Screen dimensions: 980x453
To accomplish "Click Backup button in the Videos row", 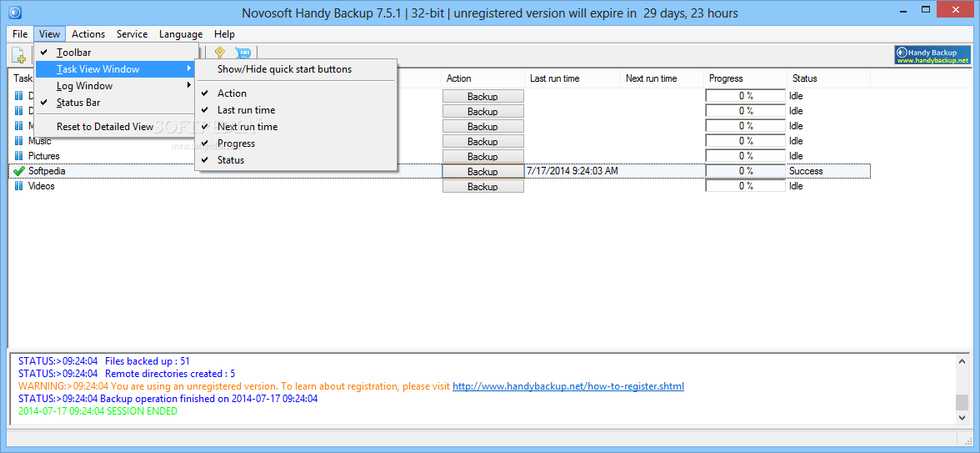I will tap(482, 187).
